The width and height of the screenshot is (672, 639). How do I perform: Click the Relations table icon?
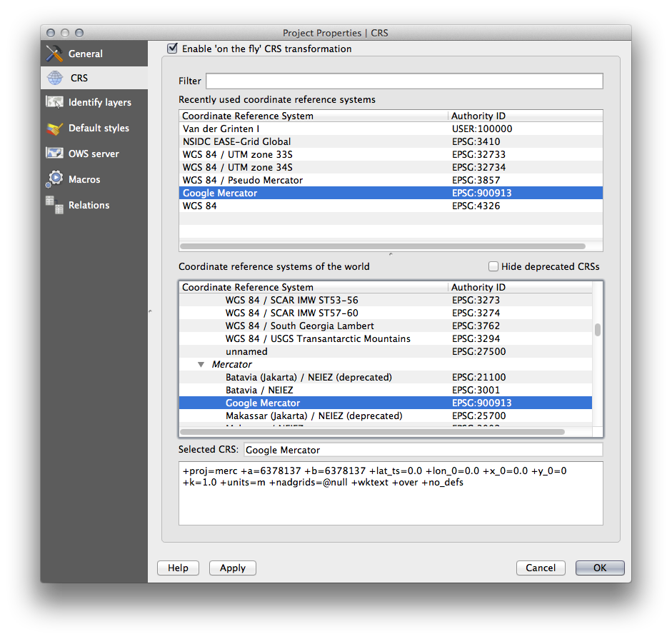coord(55,204)
